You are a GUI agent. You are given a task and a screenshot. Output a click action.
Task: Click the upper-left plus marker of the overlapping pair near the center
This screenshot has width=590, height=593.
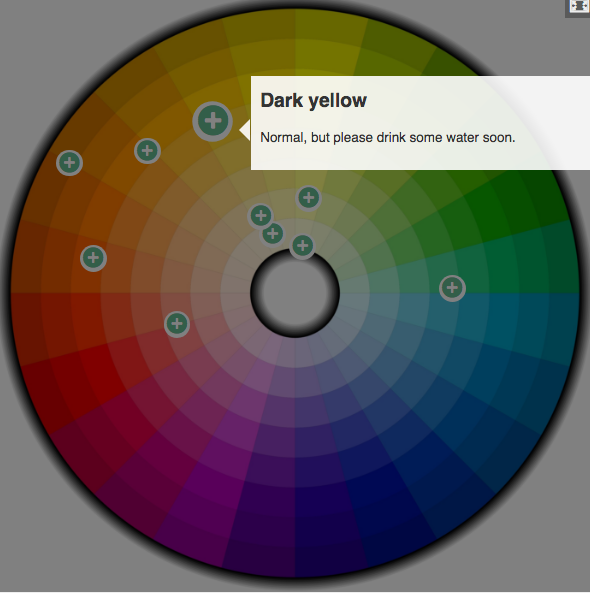pos(261,216)
